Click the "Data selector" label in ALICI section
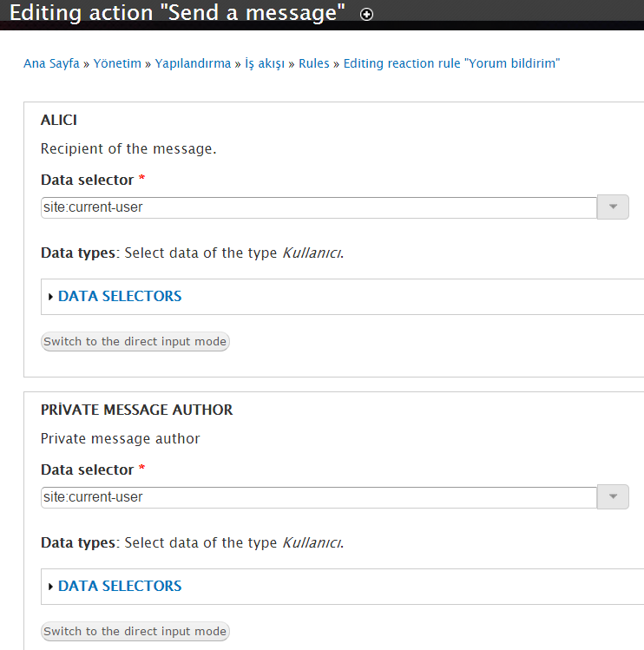644x650 pixels. tap(87, 180)
